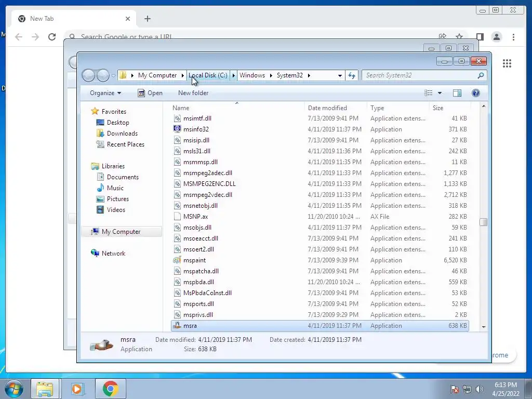Click the scrollbar down arrow

coord(484,327)
